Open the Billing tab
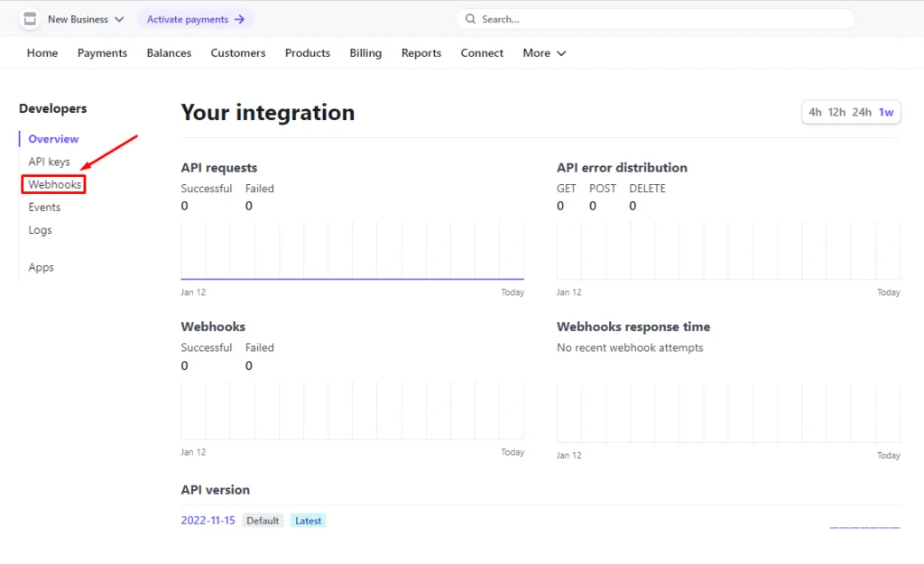 [x=365, y=53]
